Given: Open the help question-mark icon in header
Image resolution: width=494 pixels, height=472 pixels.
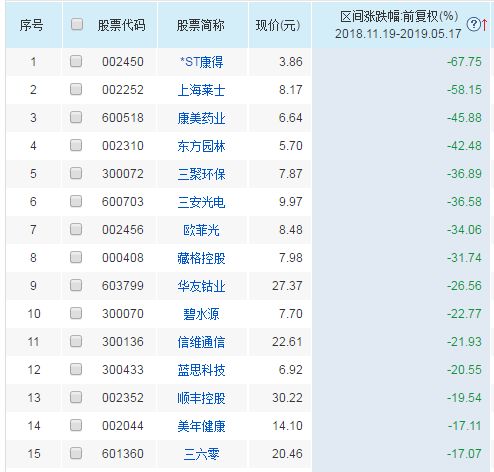Looking at the screenshot, I should click(473, 24).
